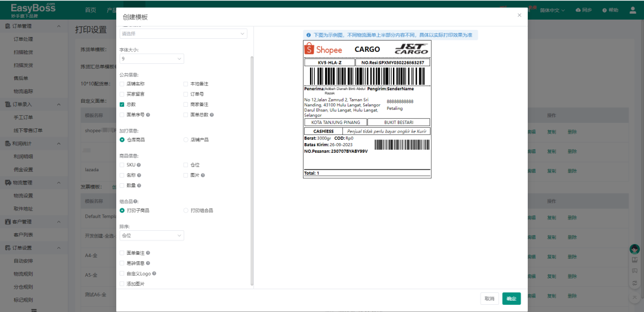
Task: Click help icon next to 图片
Action: (203, 175)
